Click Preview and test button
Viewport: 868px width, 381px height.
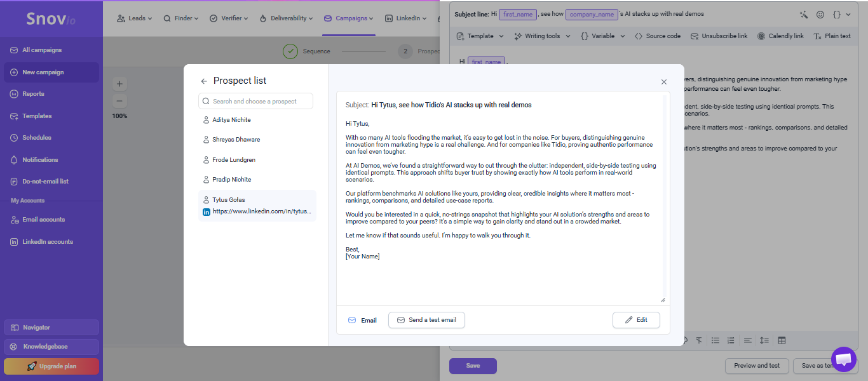click(x=757, y=366)
